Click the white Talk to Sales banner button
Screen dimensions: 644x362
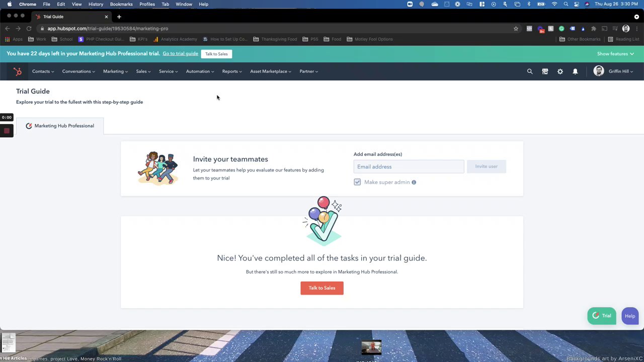pyautogui.click(x=216, y=54)
